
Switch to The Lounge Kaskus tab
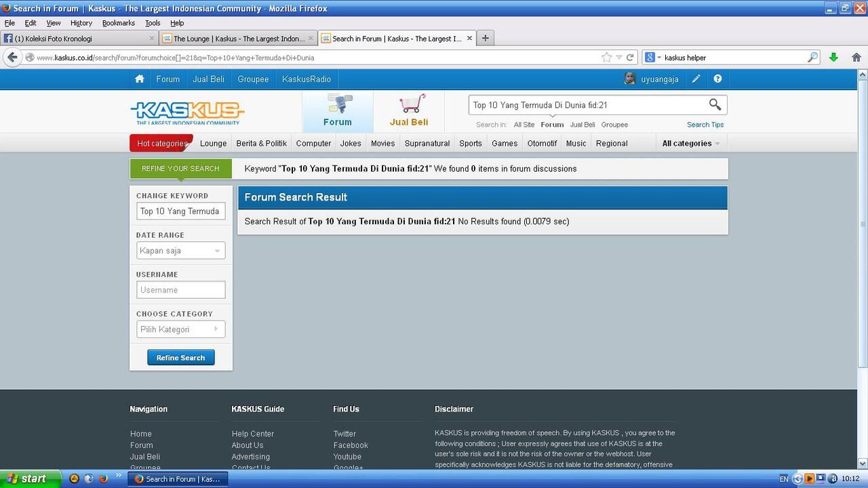(x=238, y=39)
